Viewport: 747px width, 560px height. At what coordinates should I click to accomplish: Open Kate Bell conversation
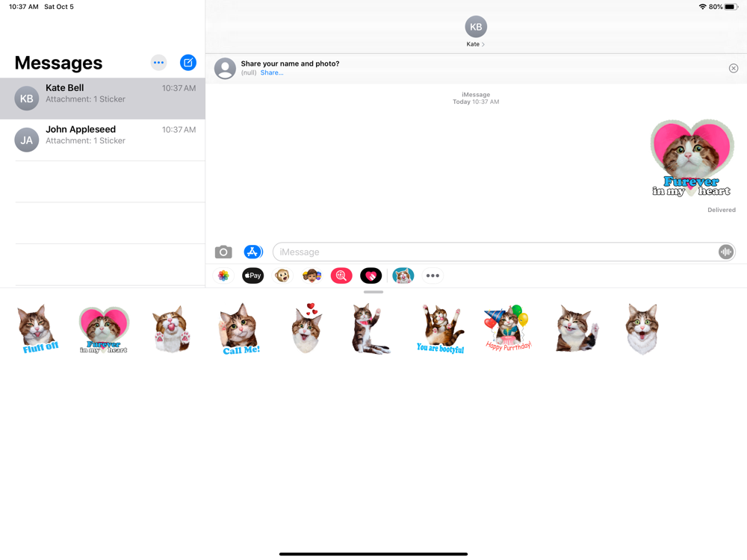tap(102, 99)
